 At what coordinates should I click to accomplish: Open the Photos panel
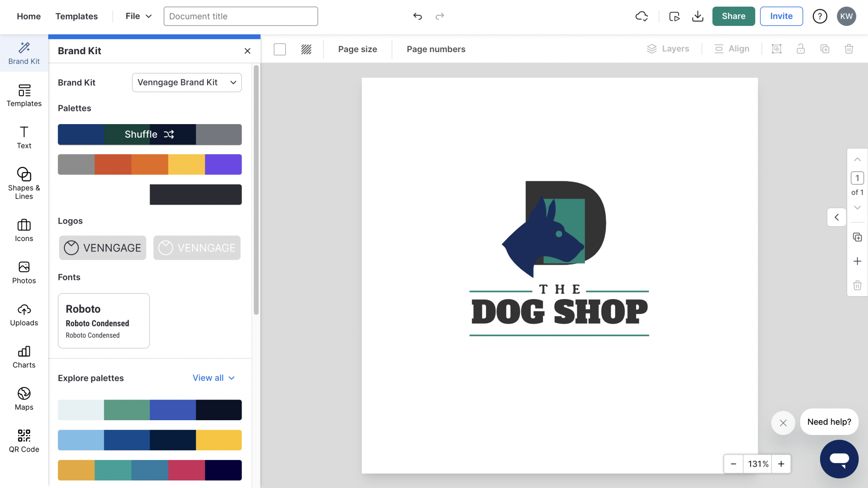[x=24, y=272]
